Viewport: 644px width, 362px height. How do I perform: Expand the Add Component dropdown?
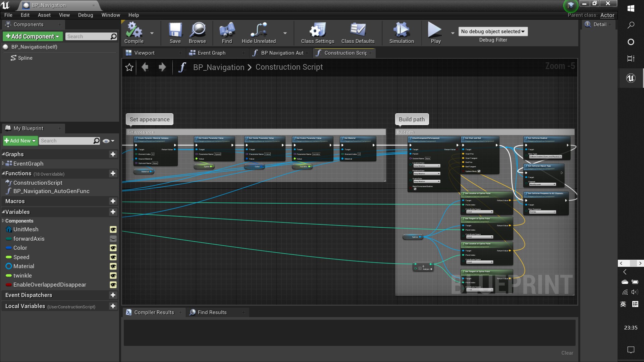coord(32,37)
